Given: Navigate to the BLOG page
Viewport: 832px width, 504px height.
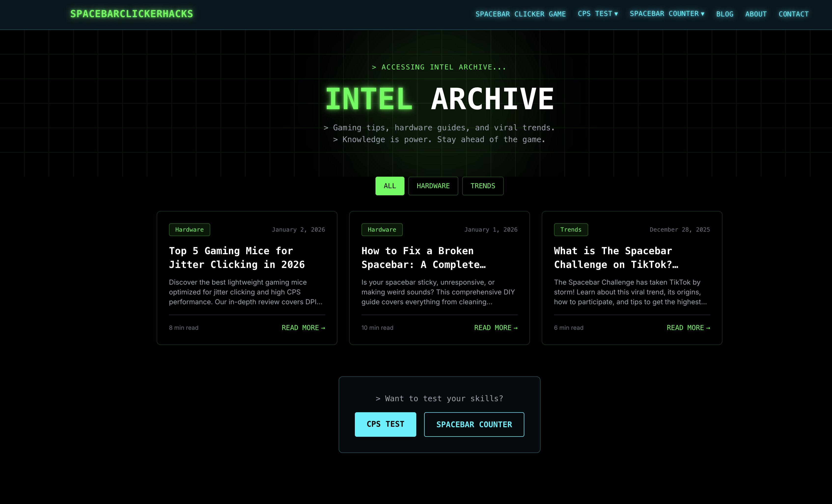Looking at the screenshot, I should coord(725,14).
